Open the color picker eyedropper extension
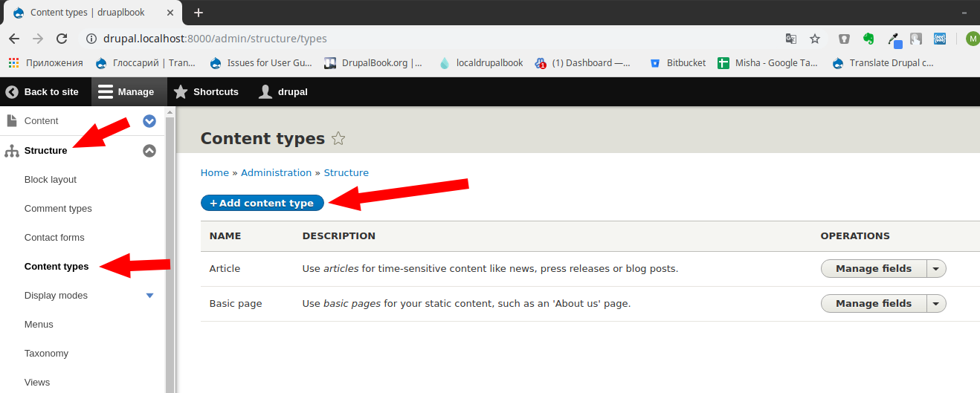Screen dimensions: 980x393 pos(893,39)
